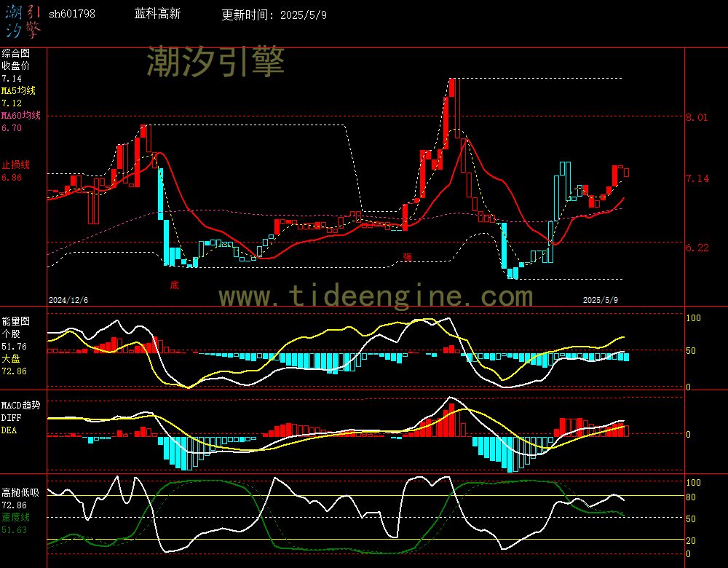Viewport: 728px width, 568px height.
Task: Click the 0 axis label of MACD panel
Action: click(x=689, y=434)
